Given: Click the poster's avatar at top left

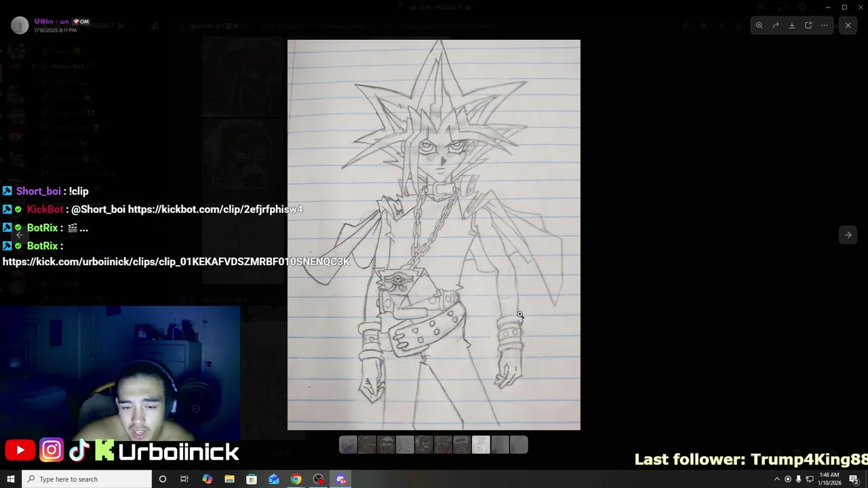Looking at the screenshot, I should pyautogui.click(x=20, y=25).
